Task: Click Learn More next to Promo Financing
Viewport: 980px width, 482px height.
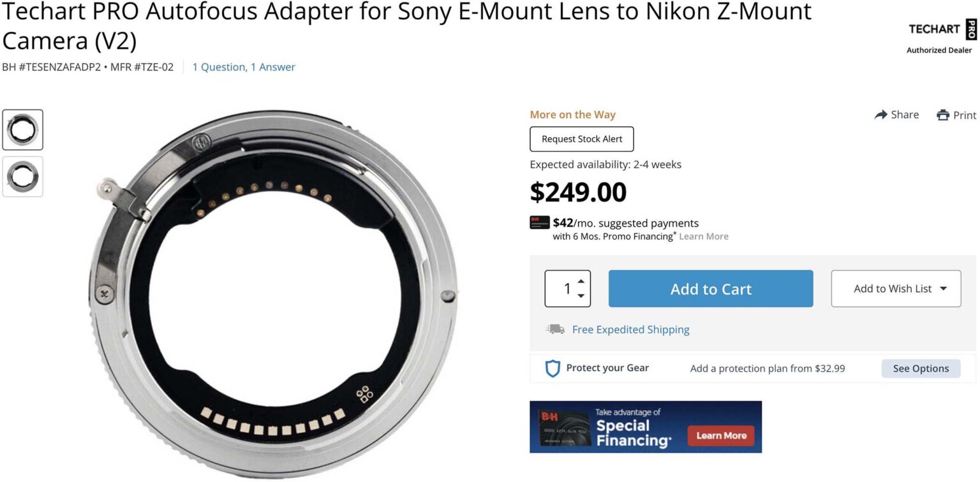Action: tap(704, 236)
